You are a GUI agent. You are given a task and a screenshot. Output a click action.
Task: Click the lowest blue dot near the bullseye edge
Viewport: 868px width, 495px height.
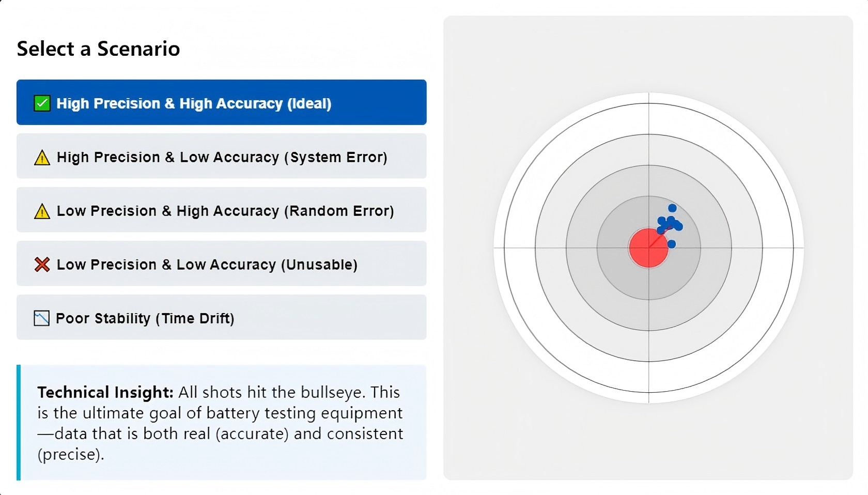coord(672,244)
